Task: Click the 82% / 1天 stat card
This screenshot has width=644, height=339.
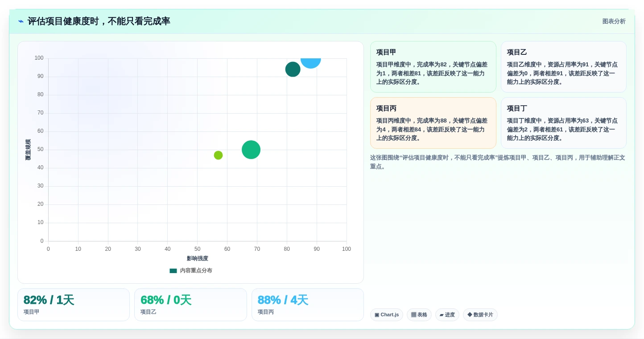Action: (x=74, y=305)
